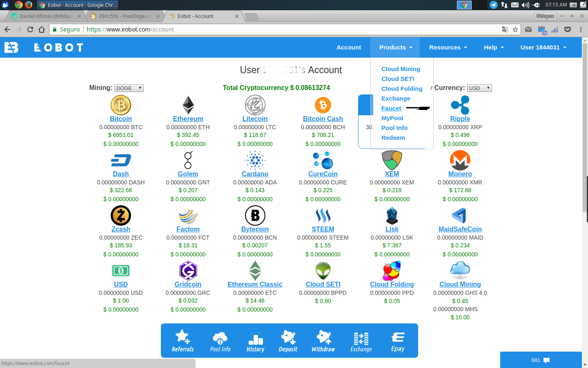The width and height of the screenshot is (588, 368).
Task: Click the Ripple logo icon
Action: [x=460, y=105]
